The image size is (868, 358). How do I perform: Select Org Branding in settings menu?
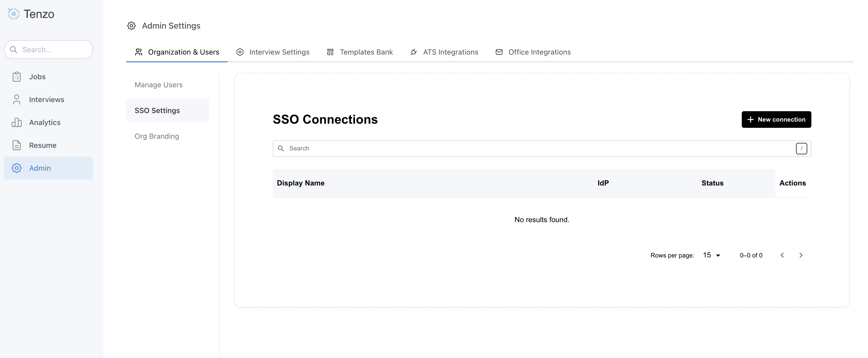click(157, 136)
